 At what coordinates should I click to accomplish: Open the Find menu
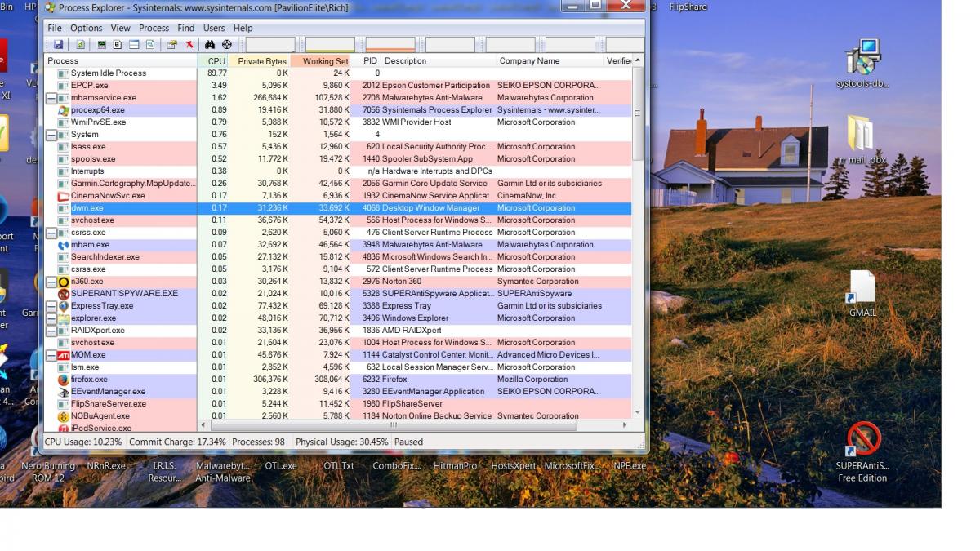coord(186,28)
